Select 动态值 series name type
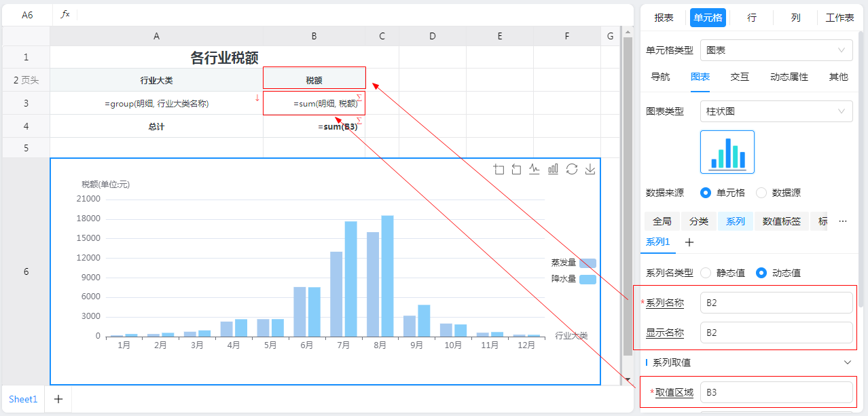Screen dimensions: 868x416 pyautogui.click(x=761, y=273)
